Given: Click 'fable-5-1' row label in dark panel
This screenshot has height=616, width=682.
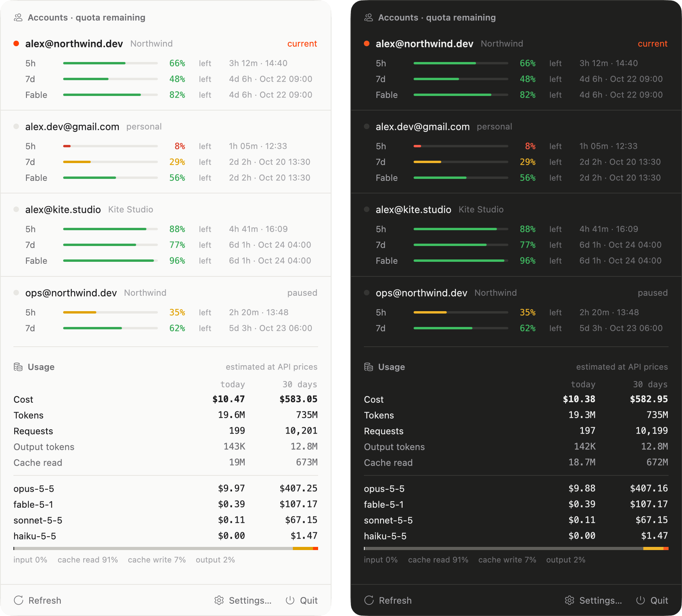Looking at the screenshot, I should (384, 505).
